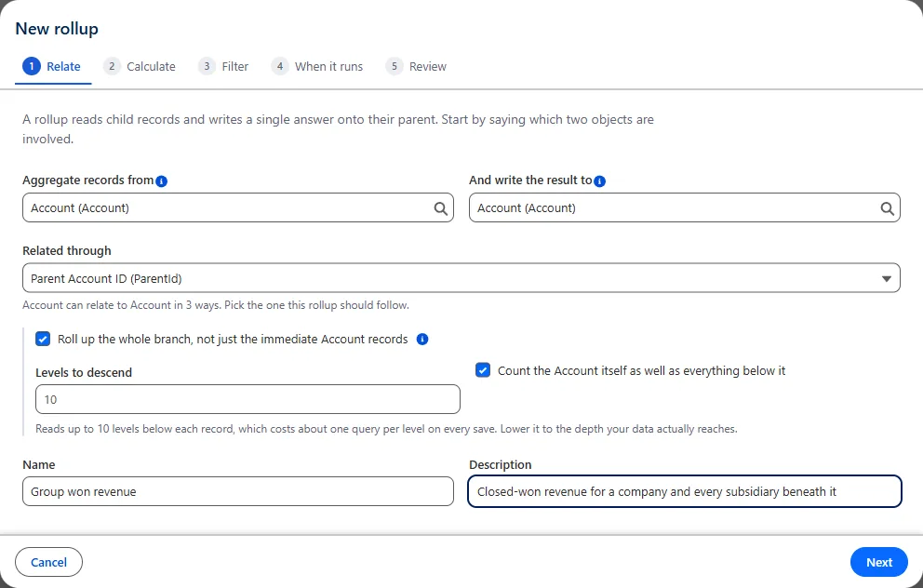Toggle Roll up the whole branch checkbox
This screenshot has height=588, width=923.
pos(43,339)
